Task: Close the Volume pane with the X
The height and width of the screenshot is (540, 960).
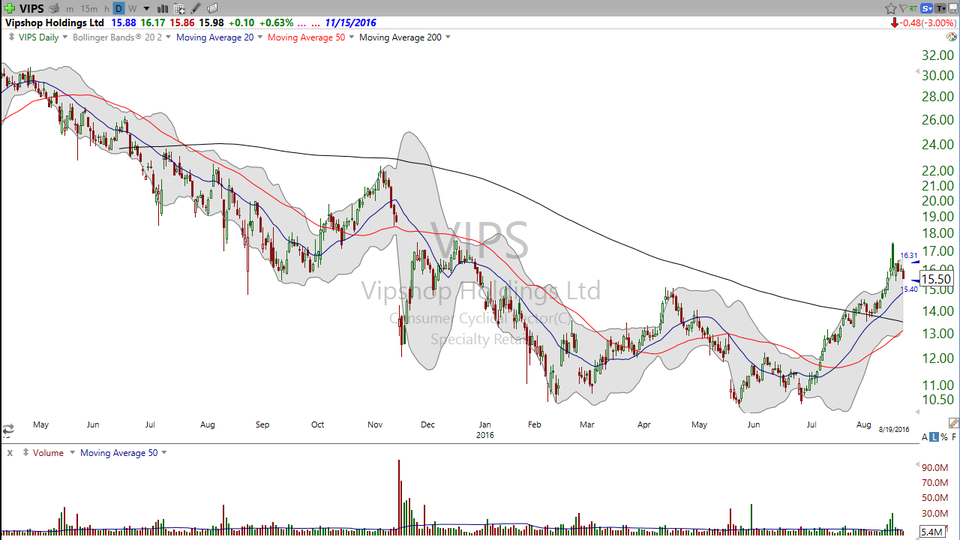Action: tap(10, 453)
